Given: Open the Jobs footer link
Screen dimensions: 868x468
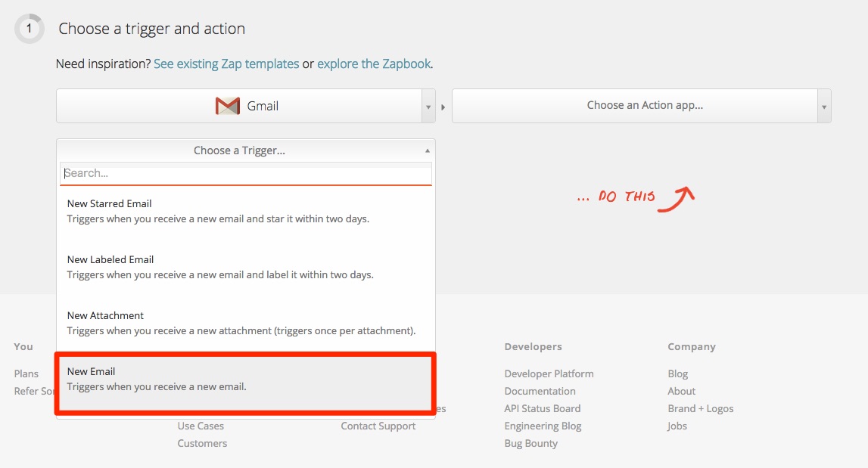Looking at the screenshot, I should 677,426.
